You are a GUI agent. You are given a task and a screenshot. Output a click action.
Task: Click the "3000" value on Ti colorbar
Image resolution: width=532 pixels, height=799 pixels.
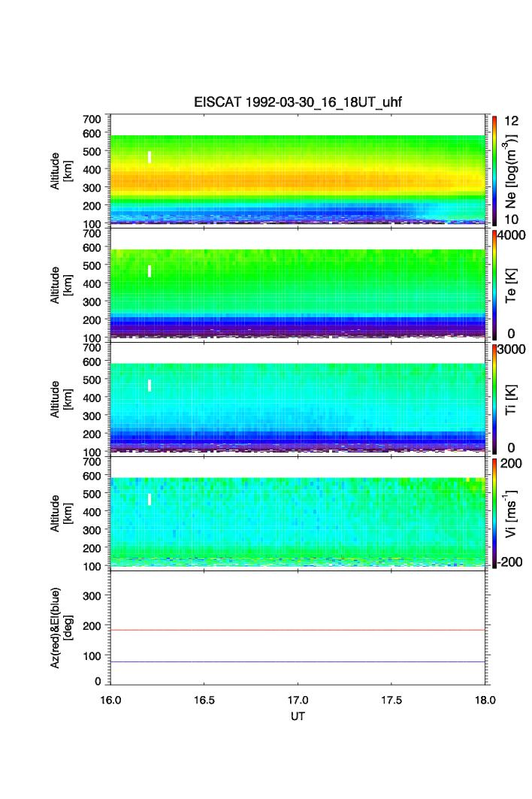512,349
